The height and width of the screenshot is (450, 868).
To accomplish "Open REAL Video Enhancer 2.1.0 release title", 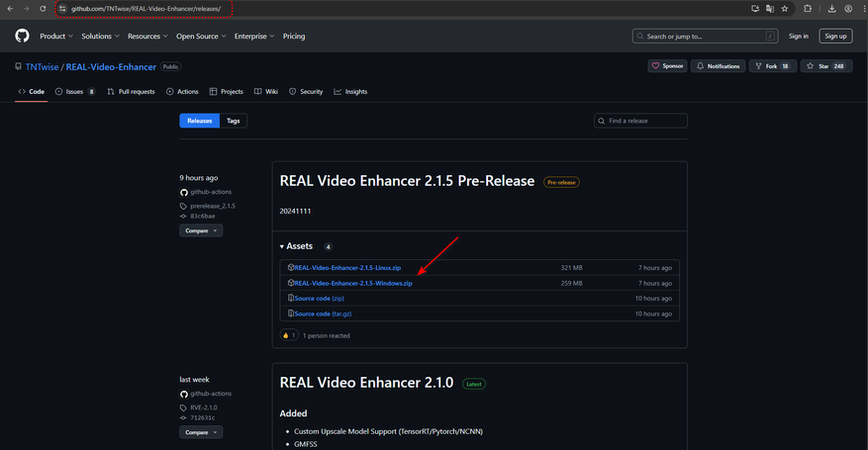I will click(366, 383).
